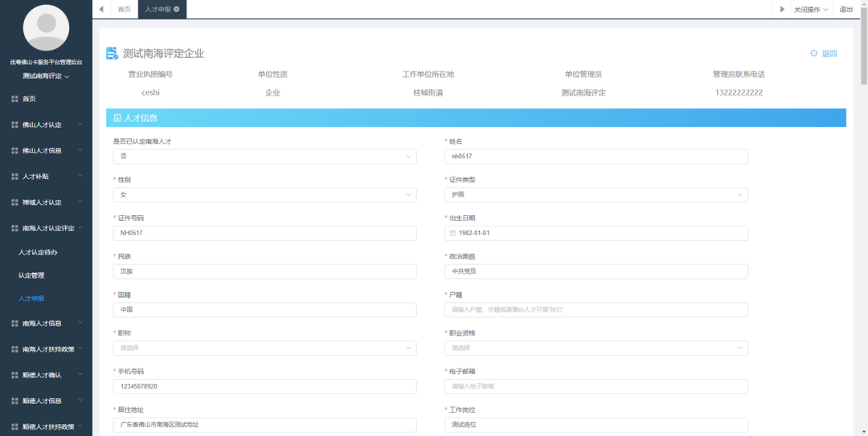
Task: Click the 禅城人才认定 grid icon
Action: 15,202
